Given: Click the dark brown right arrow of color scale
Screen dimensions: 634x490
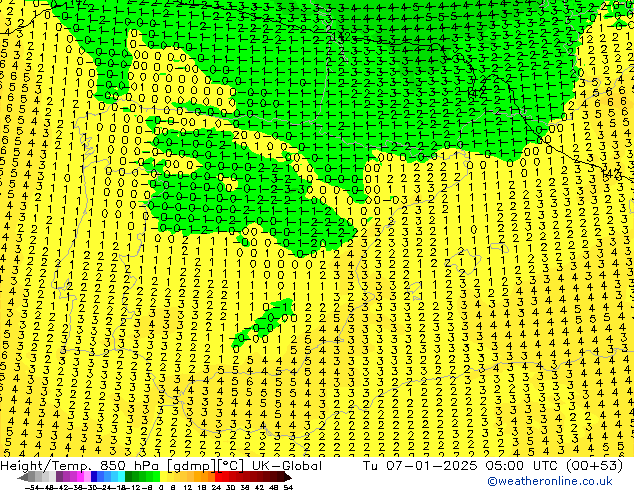Looking at the screenshot, I should pos(287,477).
